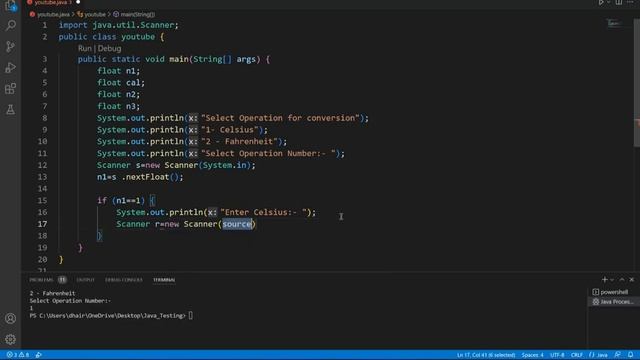This screenshot has width=640, height=360.
Task: Click the terminal prompt input area
Action: [x=191, y=316]
